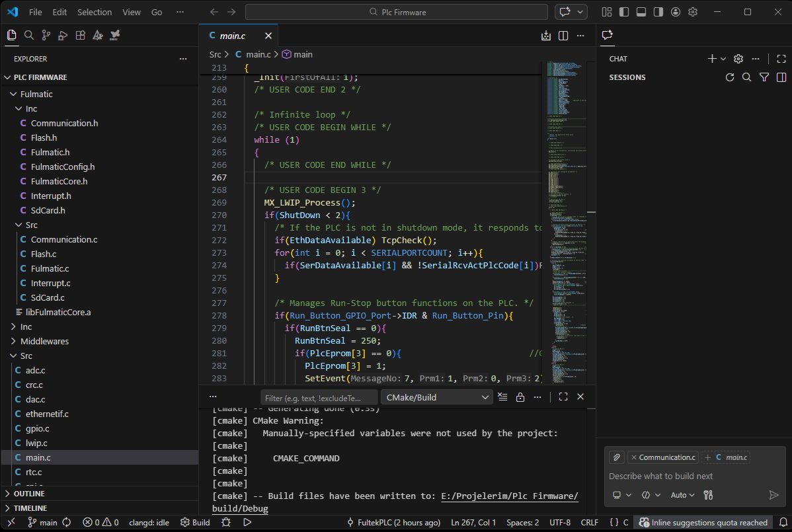Open the Selection menu
792x532 pixels.
click(x=95, y=12)
